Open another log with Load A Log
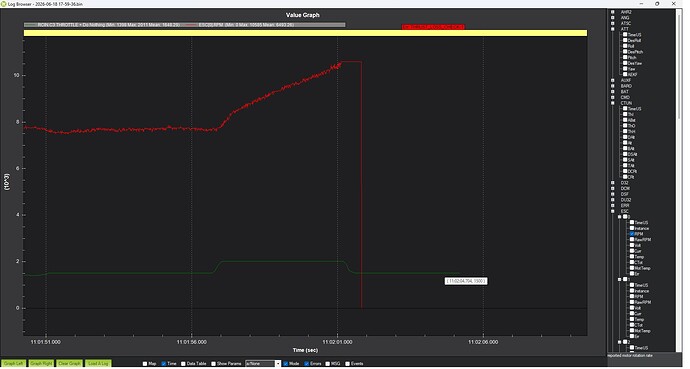This screenshot has width=690, height=369. [98, 363]
